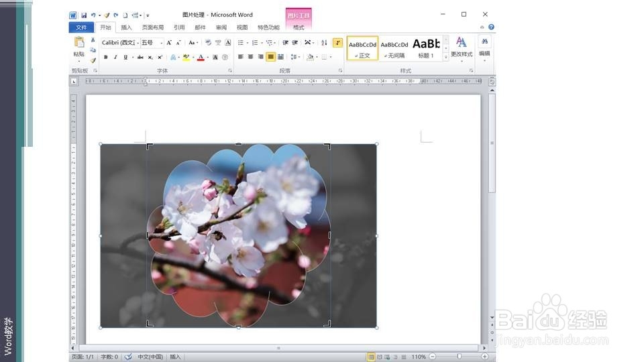Click the Save icon in quick access toolbar
The image size is (644, 362).
pos(84,15)
